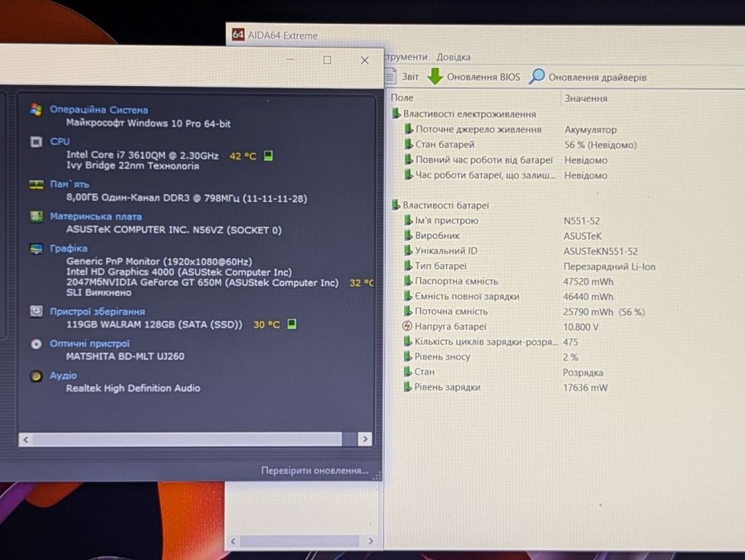Click the green temperature indicator beside 42 °C
This screenshot has width=745, height=560.
tap(268, 156)
